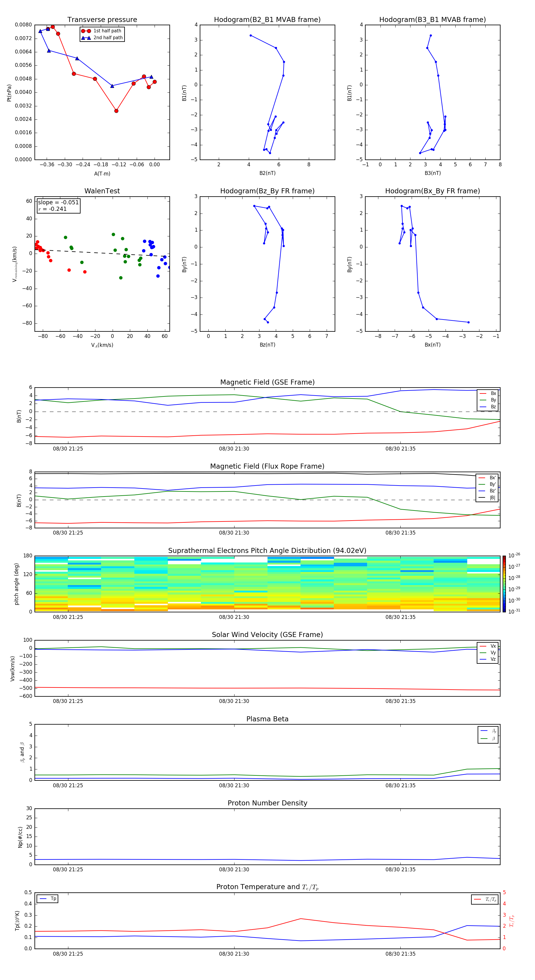
Task: Click "08/30 21:30" tick under Proton Number Density
Action: click(x=234, y=870)
